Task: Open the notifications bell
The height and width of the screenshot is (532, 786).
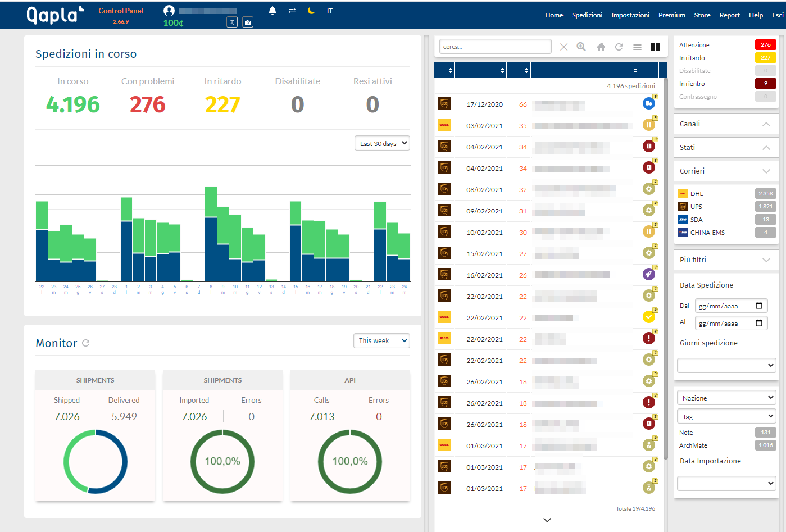Action: tap(272, 11)
